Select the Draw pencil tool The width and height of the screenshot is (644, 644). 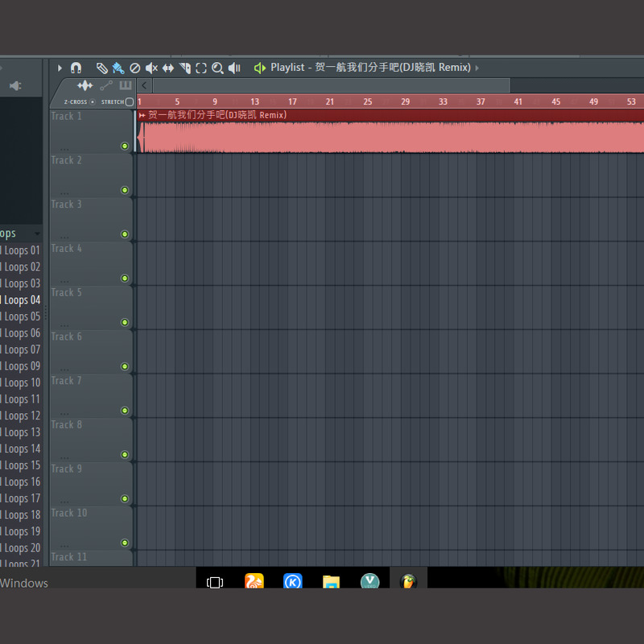tap(102, 68)
